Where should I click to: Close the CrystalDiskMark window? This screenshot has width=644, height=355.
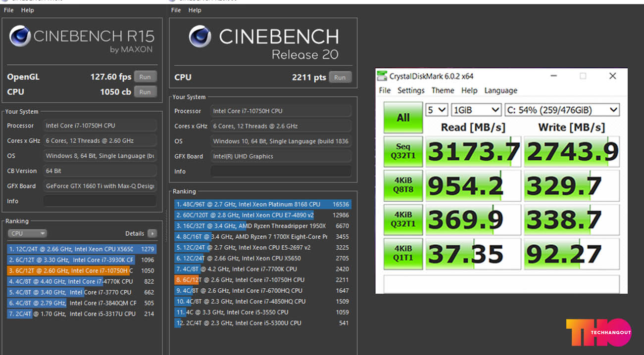pyautogui.click(x=612, y=76)
